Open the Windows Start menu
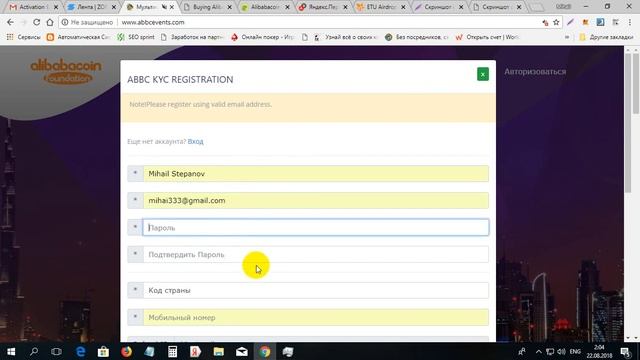 [x=11, y=351]
